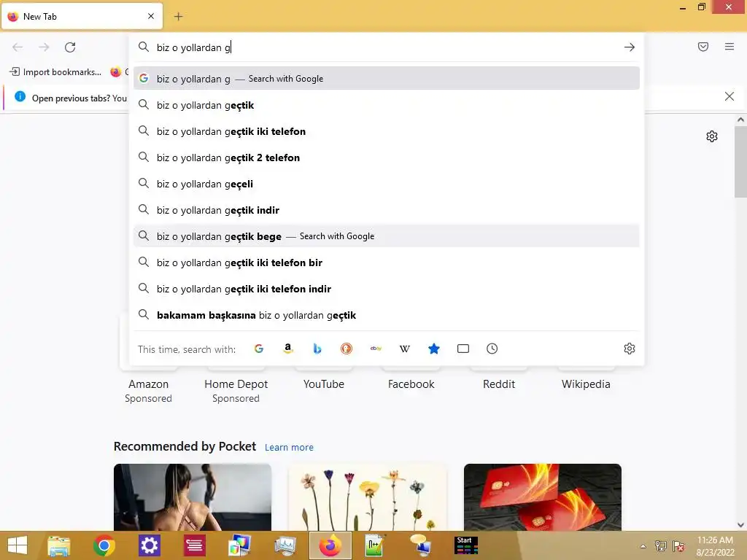
Task: Search history using the clock icon
Action: click(x=492, y=349)
